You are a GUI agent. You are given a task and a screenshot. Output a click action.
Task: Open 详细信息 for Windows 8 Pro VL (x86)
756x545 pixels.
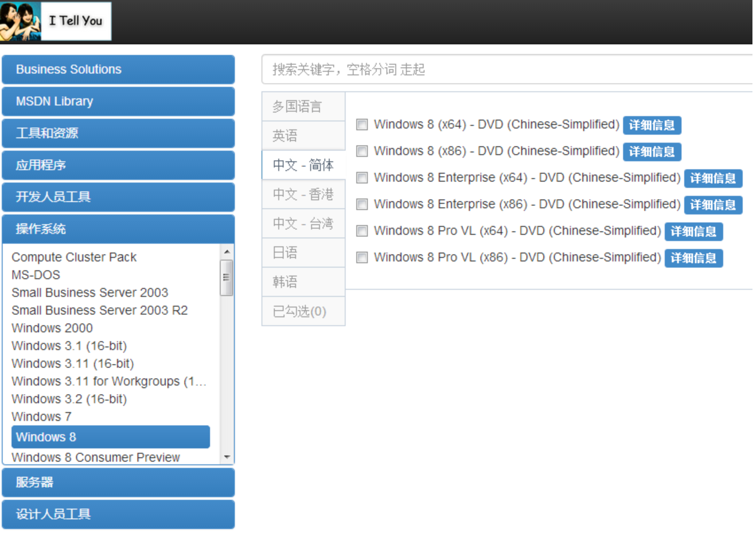tap(694, 258)
